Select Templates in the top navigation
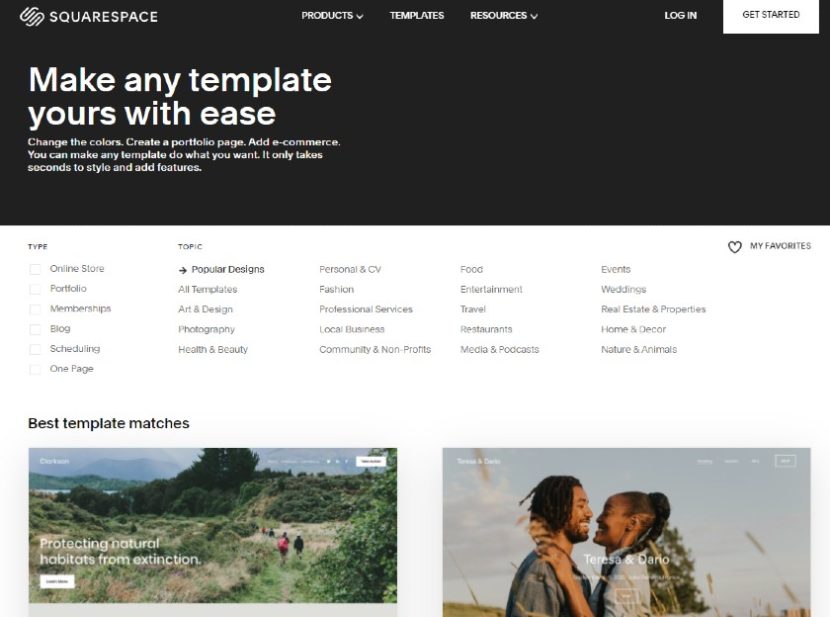This screenshot has height=617, width=830. click(416, 16)
